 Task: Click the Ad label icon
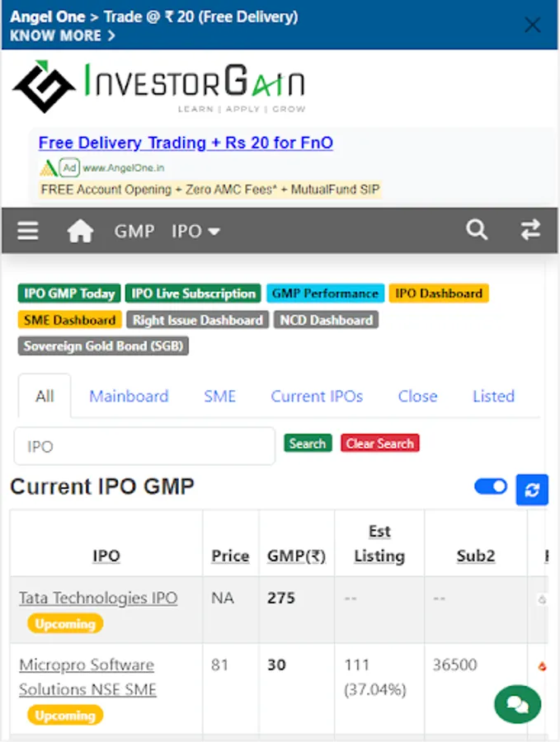pos(69,167)
